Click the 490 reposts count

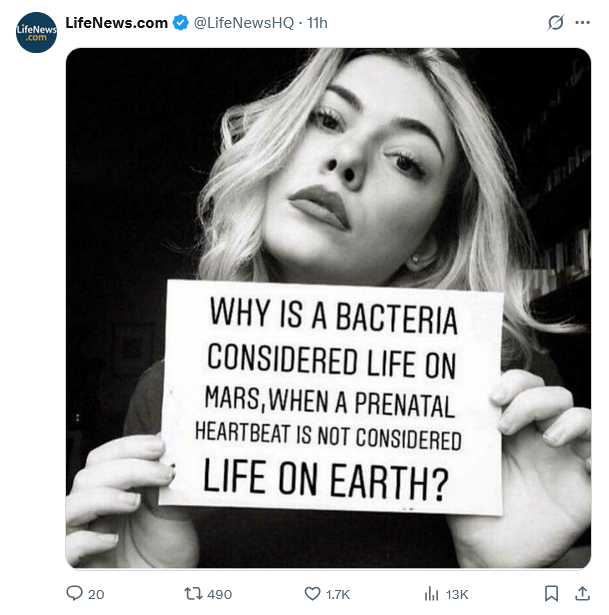coord(218,594)
